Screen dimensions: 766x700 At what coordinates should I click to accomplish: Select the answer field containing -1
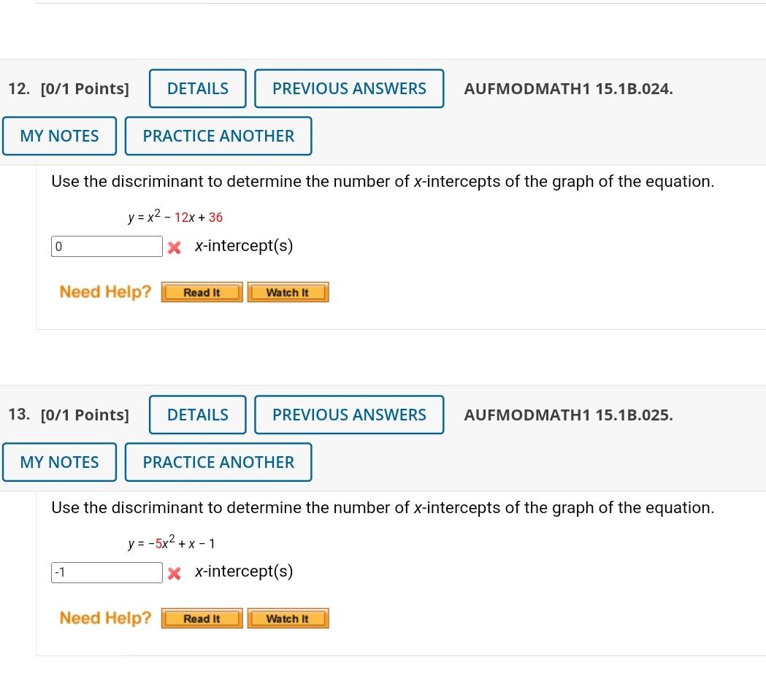[107, 572]
